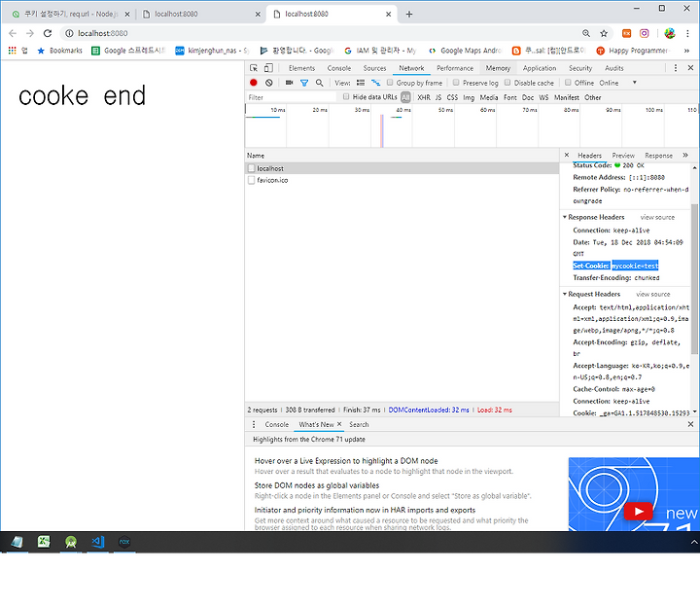This screenshot has height=607, width=700.
Task: Open DevTools customize menu (three dots)
Action: click(x=676, y=68)
